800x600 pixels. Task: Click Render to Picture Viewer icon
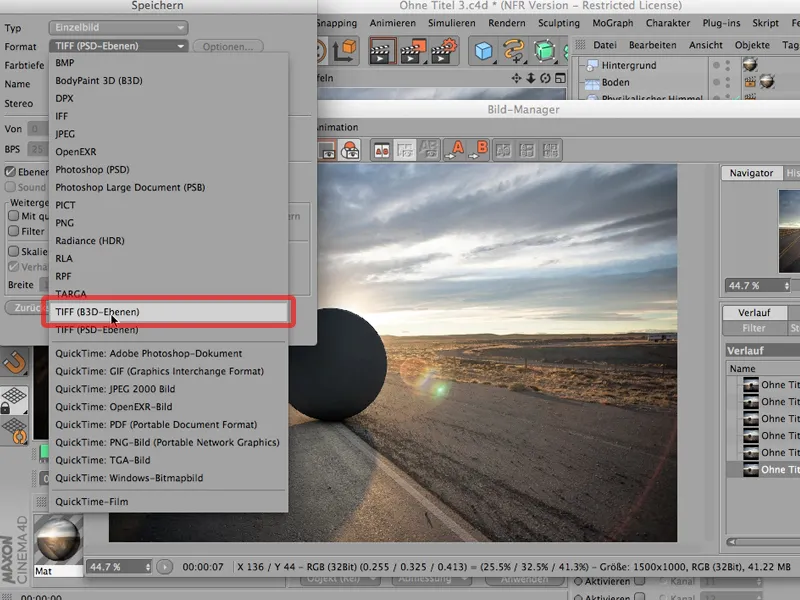tap(412, 51)
